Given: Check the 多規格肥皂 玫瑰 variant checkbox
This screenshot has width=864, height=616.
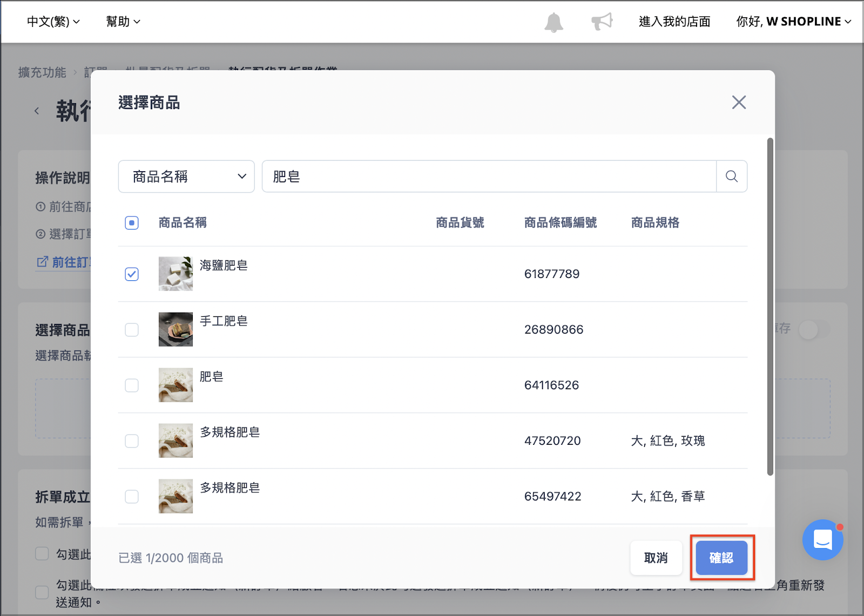Looking at the screenshot, I should (x=132, y=441).
